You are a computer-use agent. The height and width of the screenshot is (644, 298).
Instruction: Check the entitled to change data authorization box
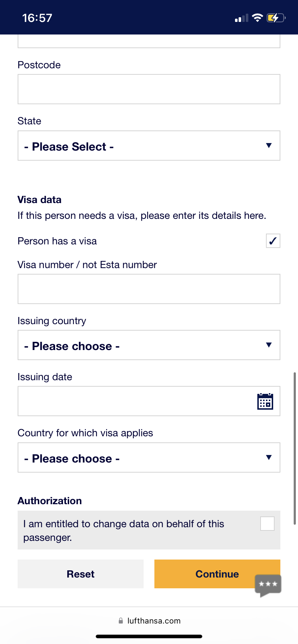tap(267, 524)
